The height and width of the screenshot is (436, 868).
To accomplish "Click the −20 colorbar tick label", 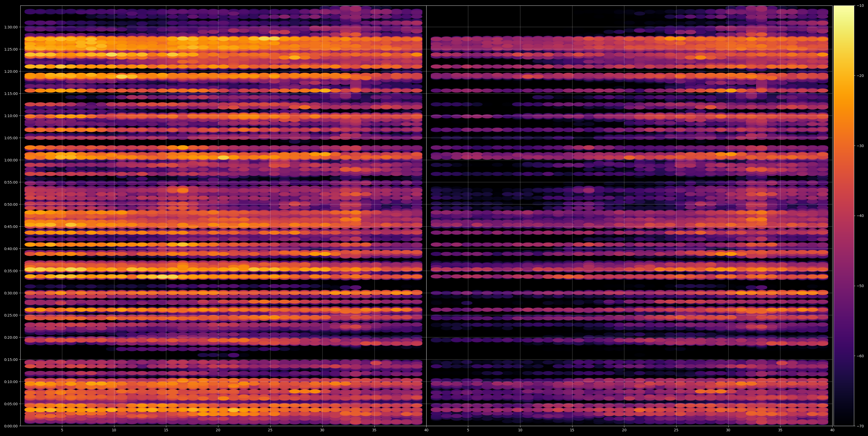I will tap(860, 76).
